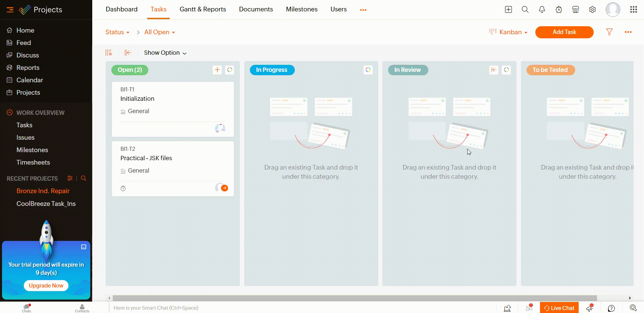The height and width of the screenshot is (313, 644).
Task: Switch to the Dashboard tab
Action: (x=121, y=9)
